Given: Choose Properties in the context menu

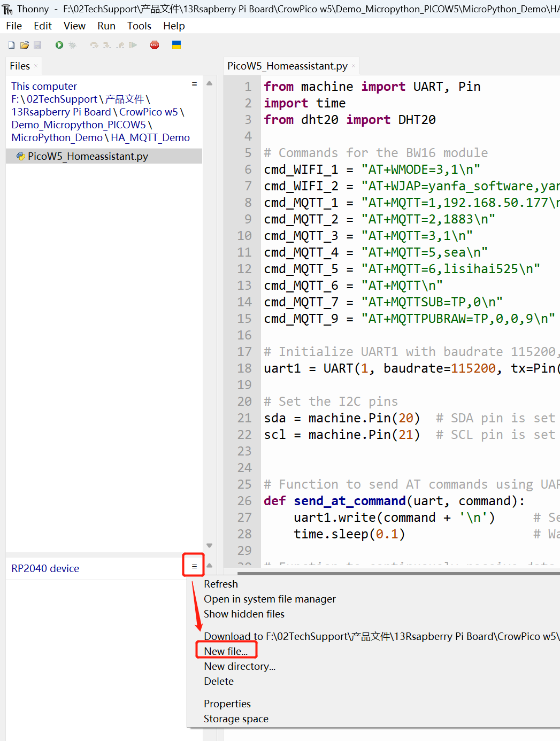Looking at the screenshot, I should pos(227,704).
